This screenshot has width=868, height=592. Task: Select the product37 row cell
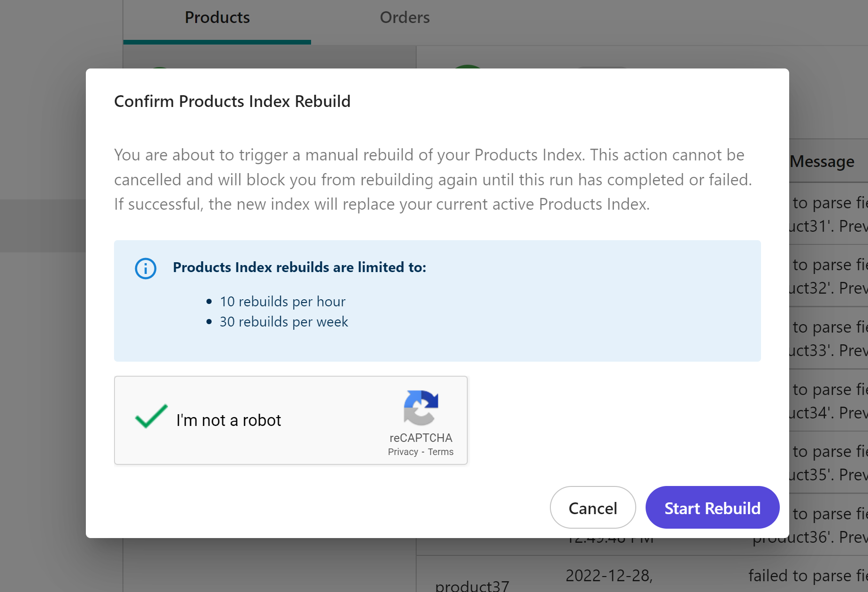pyautogui.click(x=472, y=585)
